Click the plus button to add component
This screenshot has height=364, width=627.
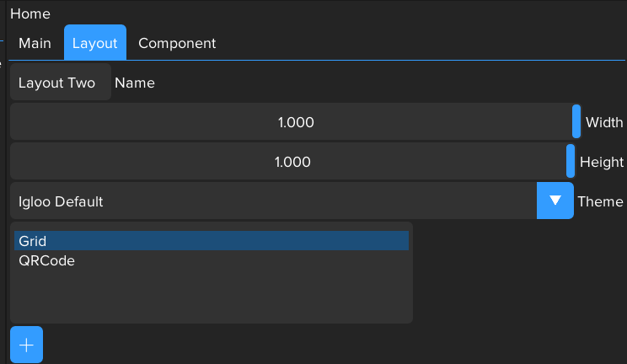coord(26,345)
